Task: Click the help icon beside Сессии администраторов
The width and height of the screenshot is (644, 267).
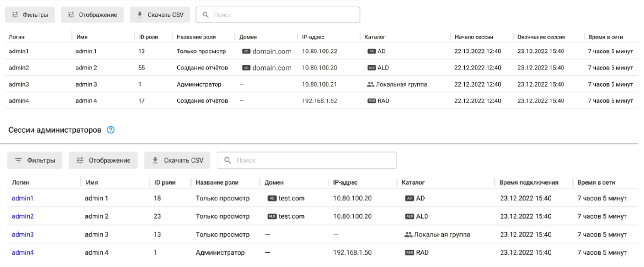Action: pos(111,130)
